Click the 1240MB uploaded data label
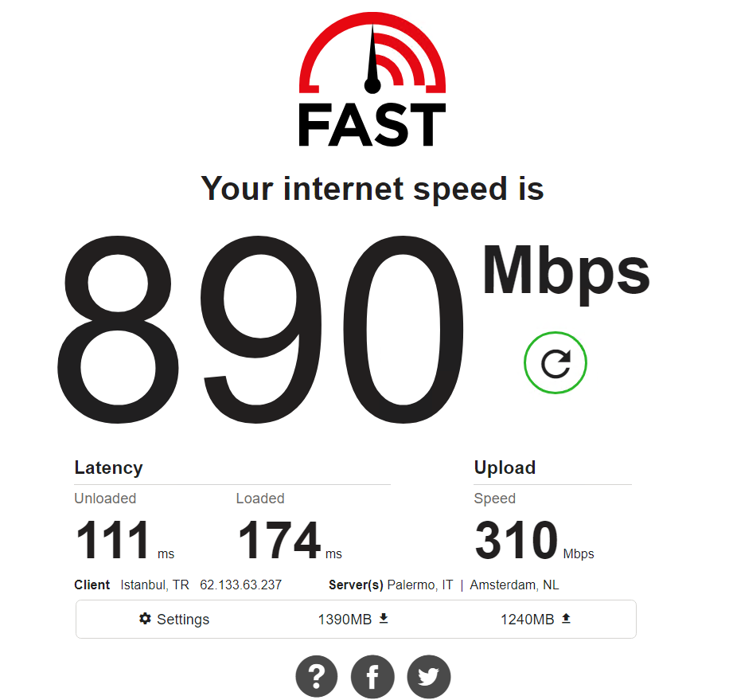The width and height of the screenshot is (729, 700). point(527,619)
